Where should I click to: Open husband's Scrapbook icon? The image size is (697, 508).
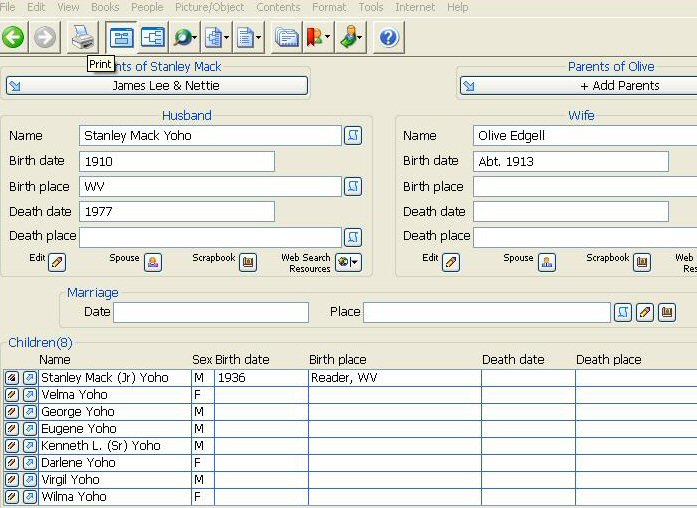(248, 262)
